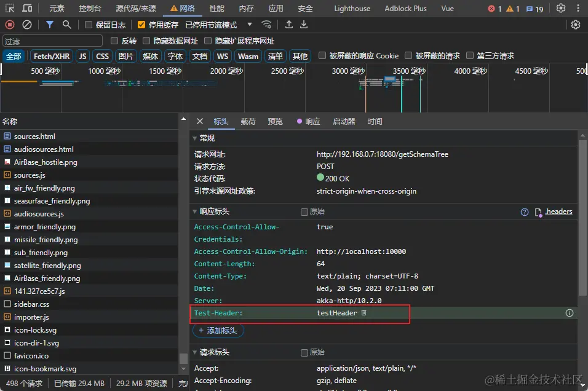This screenshot has height=391, width=588.
Task: Click the 过滤 filter text field
Action: (52, 41)
